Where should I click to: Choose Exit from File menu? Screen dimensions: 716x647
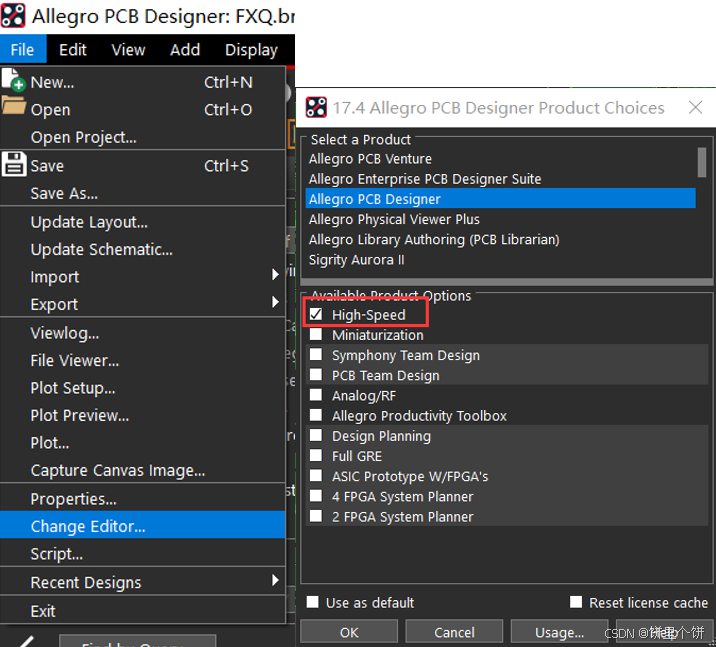(142, 610)
